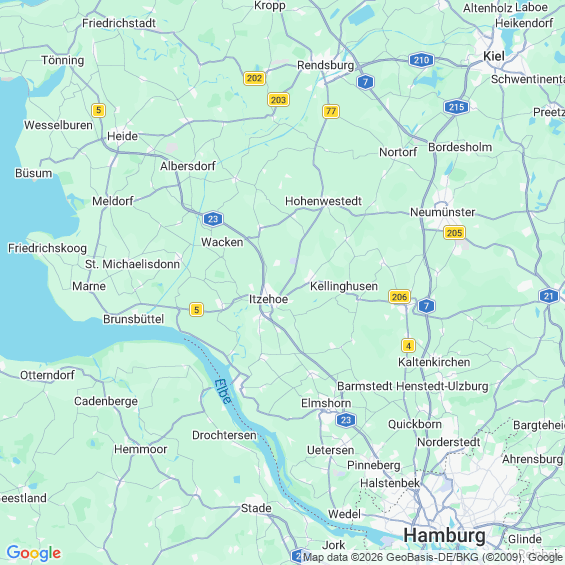
Task: Click the yellow 77 road marker
Action: click(330, 111)
